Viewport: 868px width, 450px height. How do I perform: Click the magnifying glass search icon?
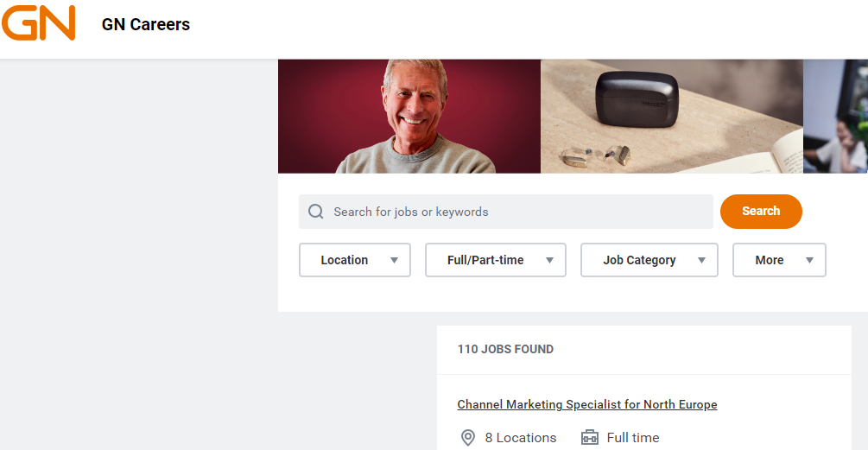[316, 212]
